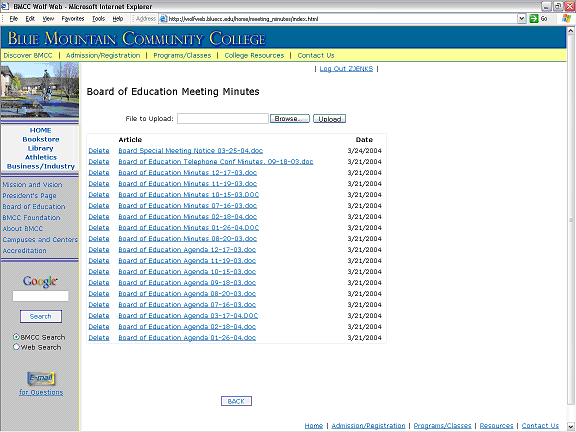The image size is (576, 432).
Task: Open the File menu
Action: click(x=14, y=19)
